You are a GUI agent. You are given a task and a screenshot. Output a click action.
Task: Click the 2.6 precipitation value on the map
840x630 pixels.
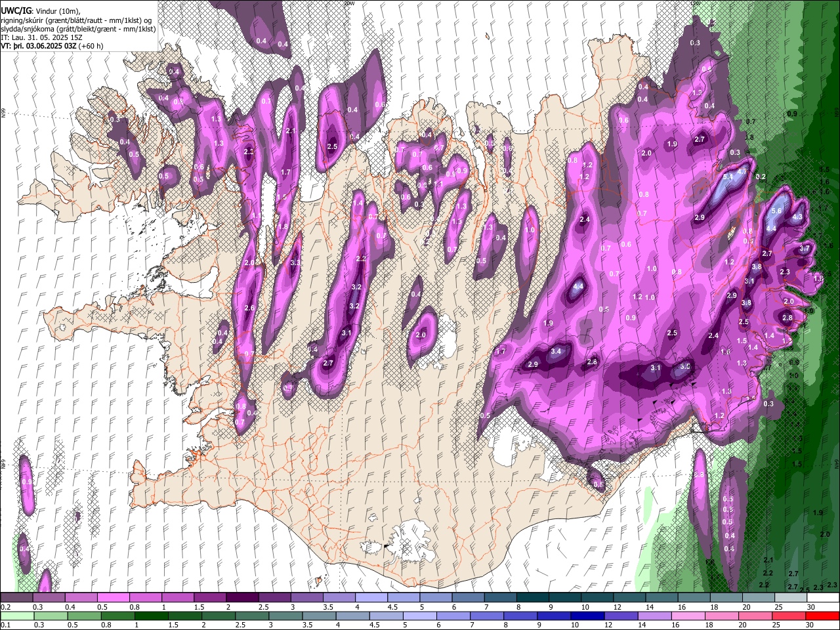point(249,308)
